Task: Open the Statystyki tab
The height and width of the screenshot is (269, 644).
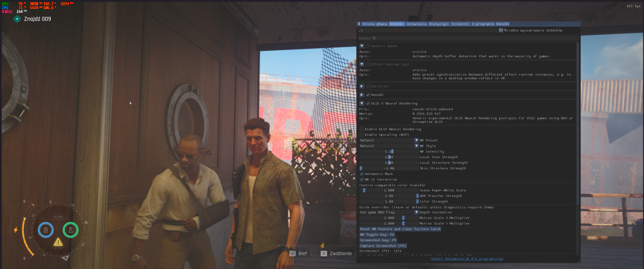Action: click(x=439, y=24)
